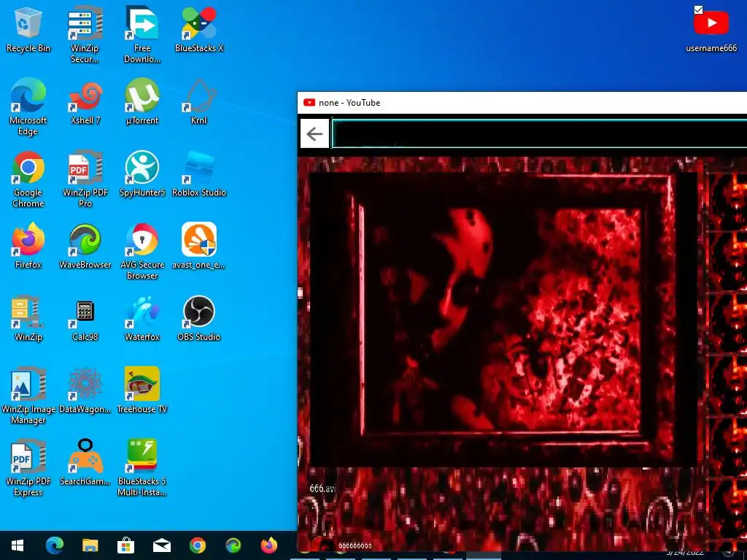Open Microsoft Store from the taskbar

(x=125, y=545)
